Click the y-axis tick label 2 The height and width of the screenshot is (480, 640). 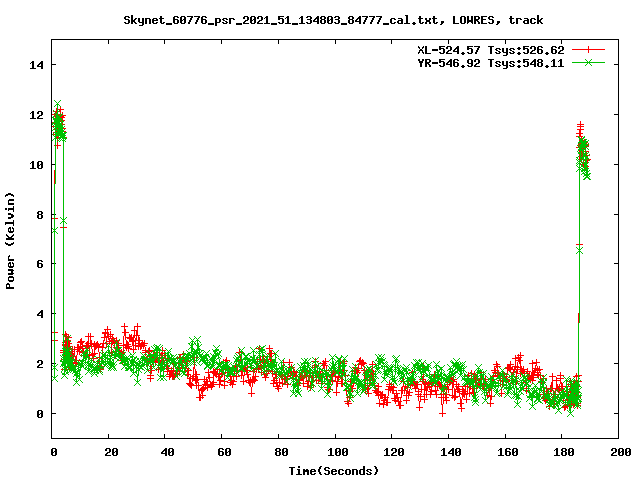[x=40, y=364]
